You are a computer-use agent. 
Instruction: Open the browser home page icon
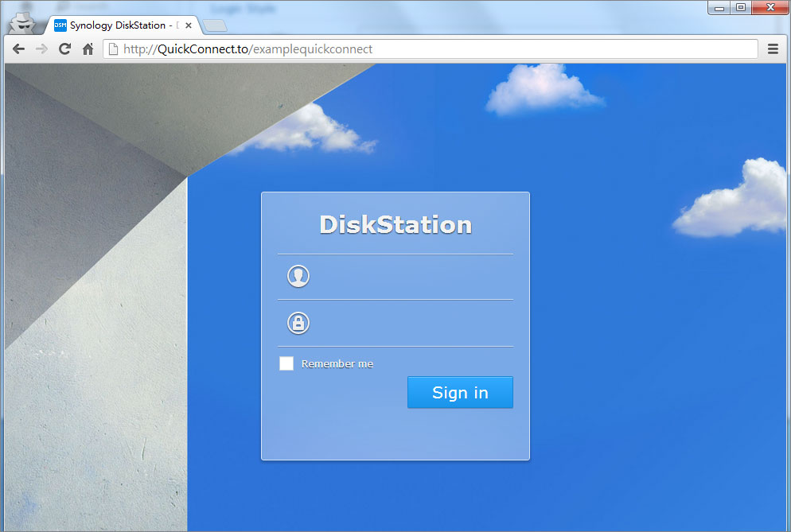click(x=88, y=49)
